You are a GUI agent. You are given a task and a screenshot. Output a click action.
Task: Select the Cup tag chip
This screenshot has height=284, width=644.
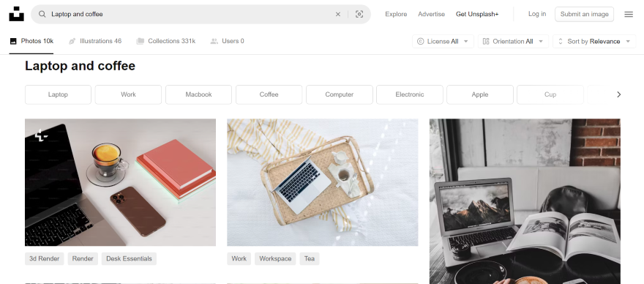550,94
